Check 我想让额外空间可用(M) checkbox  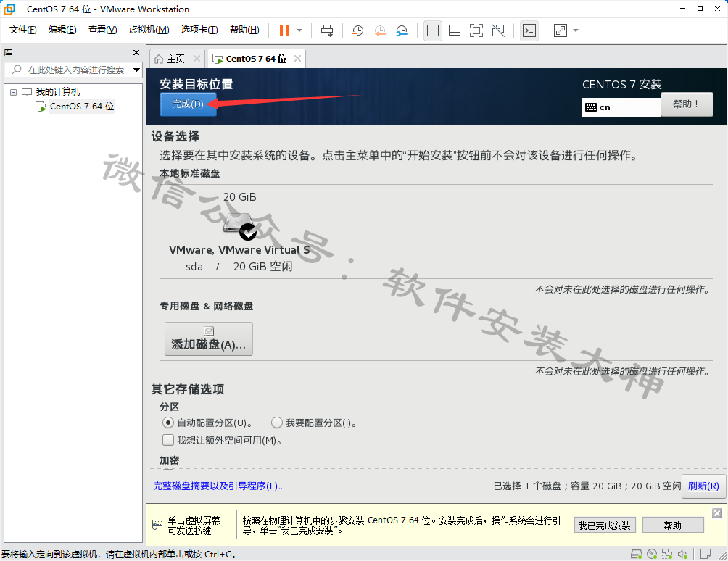click(168, 440)
